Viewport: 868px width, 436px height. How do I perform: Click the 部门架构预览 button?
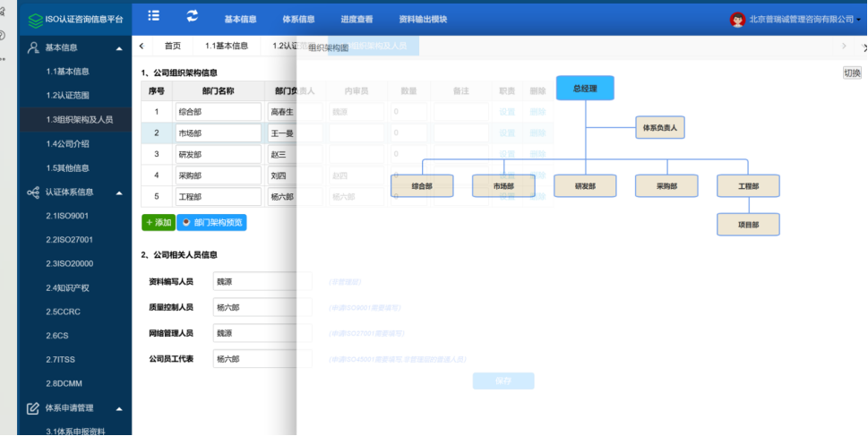[x=211, y=222]
